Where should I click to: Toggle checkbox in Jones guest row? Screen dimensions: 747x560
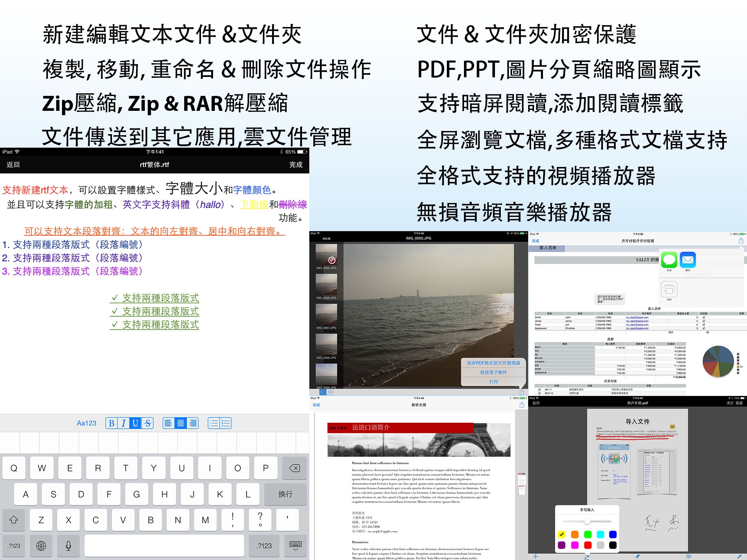pyautogui.click(x=704, y=321)
